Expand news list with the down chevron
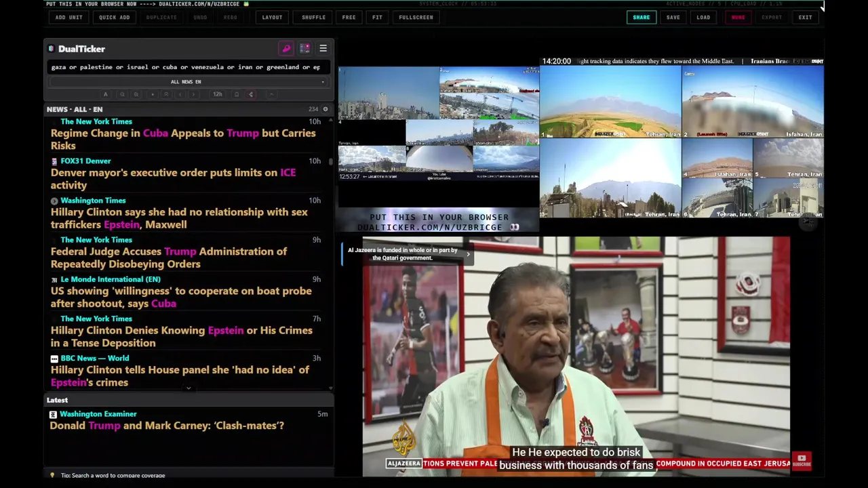 click(189, 388)
